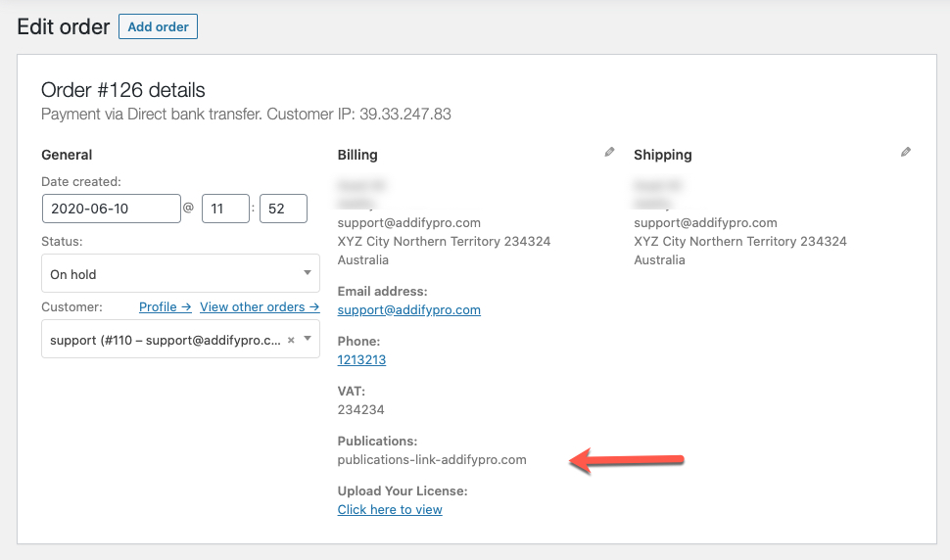Expand the Customer dropdown arrow
950x560 pixels.
click(308, 339)
